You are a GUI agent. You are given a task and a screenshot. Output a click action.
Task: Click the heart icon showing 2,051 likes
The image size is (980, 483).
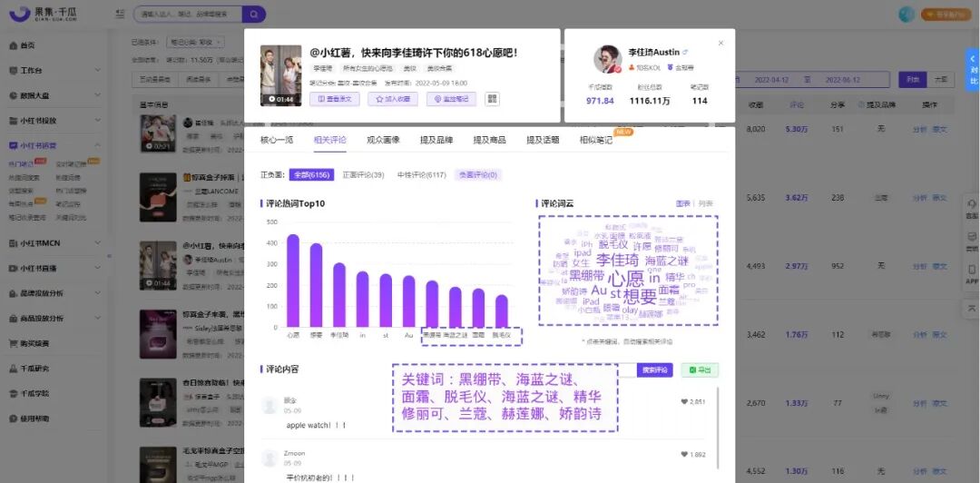point(684,401)
